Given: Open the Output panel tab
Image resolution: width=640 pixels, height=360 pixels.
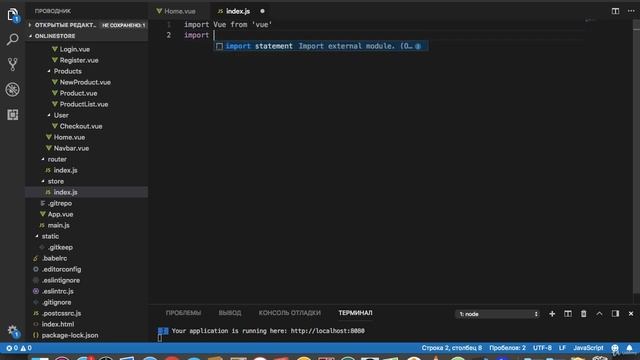Looking at the screenshot, I should pos(230,313).
